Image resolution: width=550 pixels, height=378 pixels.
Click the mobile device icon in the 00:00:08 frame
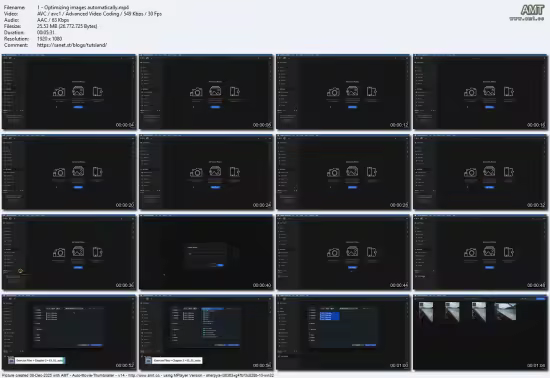pos(234,92)
